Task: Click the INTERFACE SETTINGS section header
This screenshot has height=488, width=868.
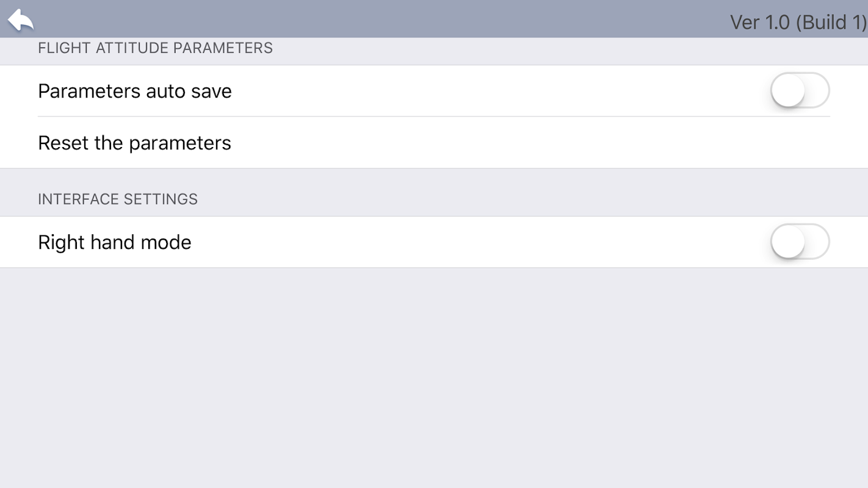Action: tap(117, 199)
